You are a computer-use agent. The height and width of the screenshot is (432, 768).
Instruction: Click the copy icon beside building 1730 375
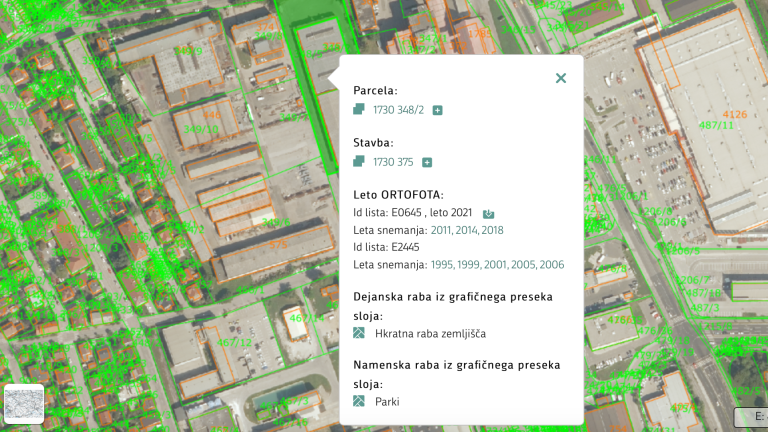coord(359,161)
